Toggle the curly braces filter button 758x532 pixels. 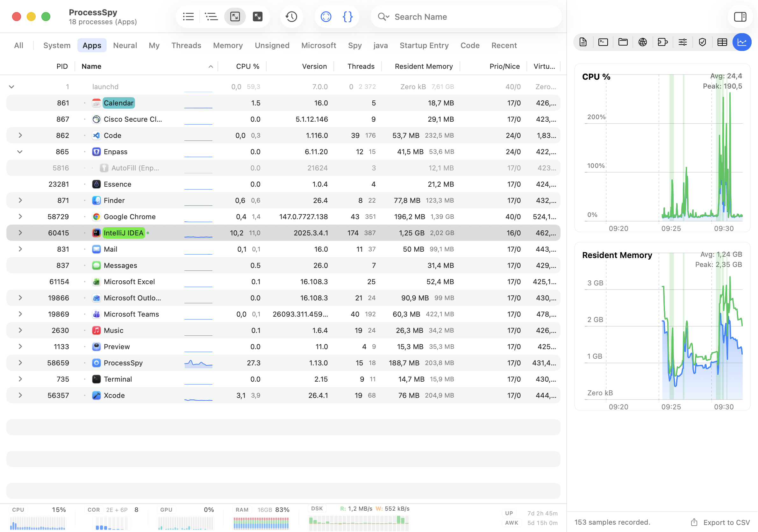pyautogui.click(x=348, y=17)
